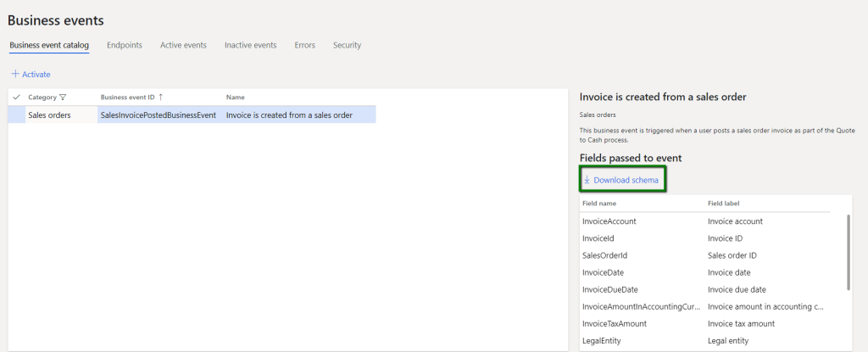Click the Name column header
Viewport: 868px width, 352px height.
click(x=236, y=98)
